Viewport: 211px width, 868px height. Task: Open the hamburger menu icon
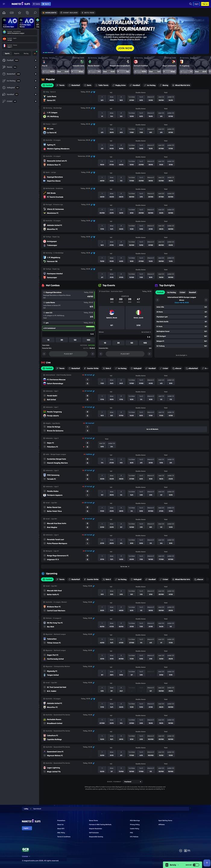[4, 4]
